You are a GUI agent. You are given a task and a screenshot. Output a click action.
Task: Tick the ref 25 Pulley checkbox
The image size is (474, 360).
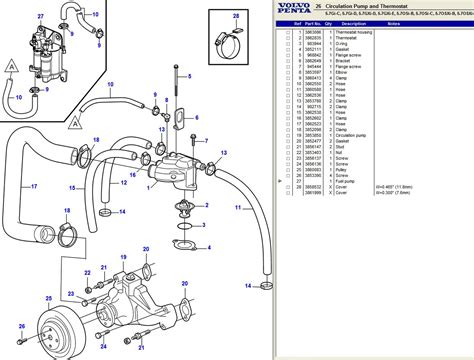(x=288, y=170)
